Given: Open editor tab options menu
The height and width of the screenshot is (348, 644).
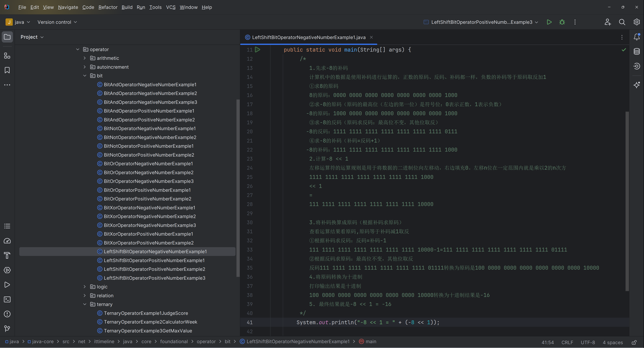Looking at the screenshot, I should pos(622,37).
